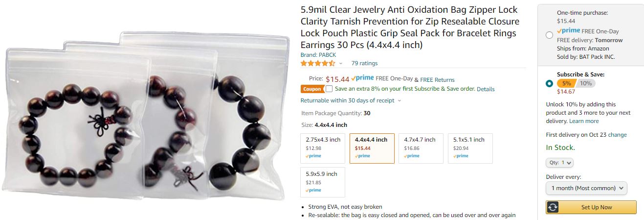Choose the 5.9x5.9 inch size option
644x220 pixels.
pyautogui.click(x=323, y=182)
